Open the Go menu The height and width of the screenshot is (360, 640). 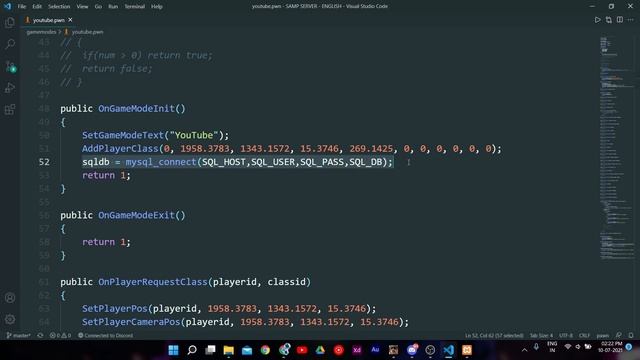pos(98,6)
